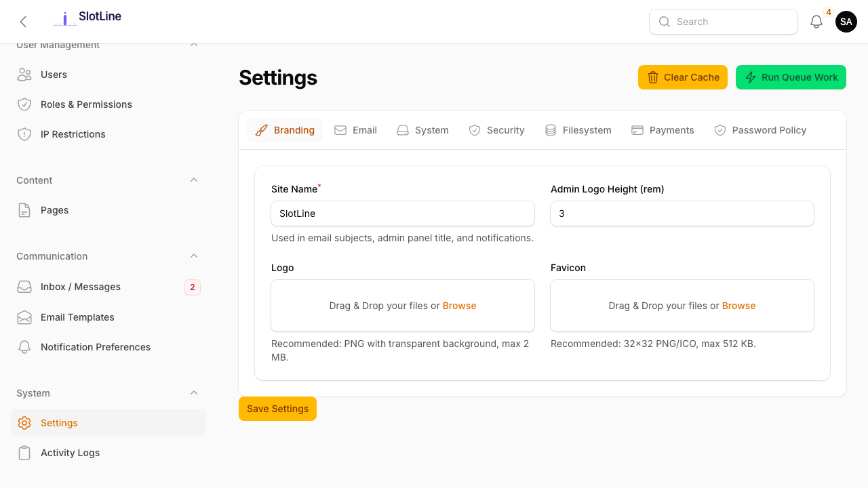The height and width of the screenshot is (488, 868).
Task: Open IP Restrictions page
Action: point(108,134)
